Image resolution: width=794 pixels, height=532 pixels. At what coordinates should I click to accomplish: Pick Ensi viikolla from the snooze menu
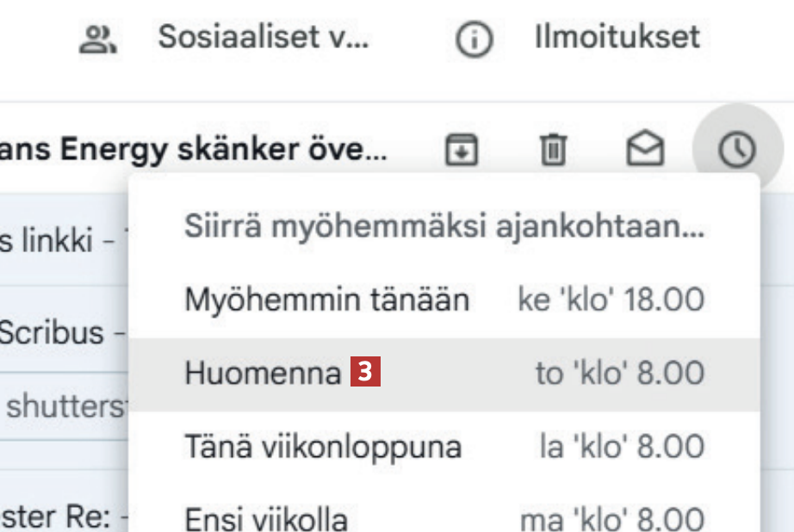[267, 518]
